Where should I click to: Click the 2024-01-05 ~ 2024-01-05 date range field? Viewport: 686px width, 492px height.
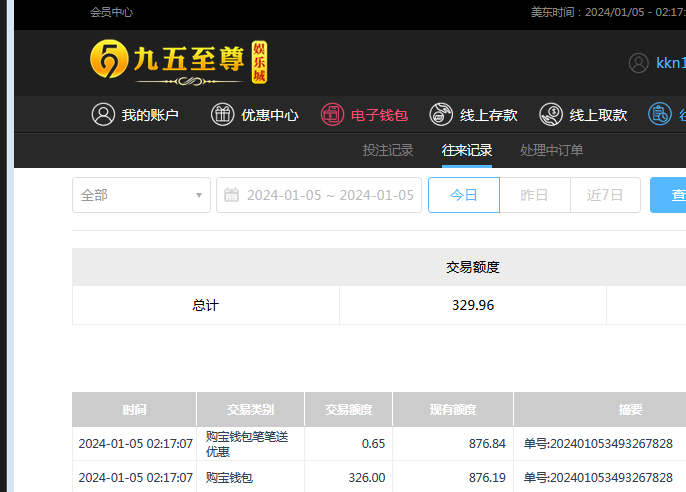[319, 195]
